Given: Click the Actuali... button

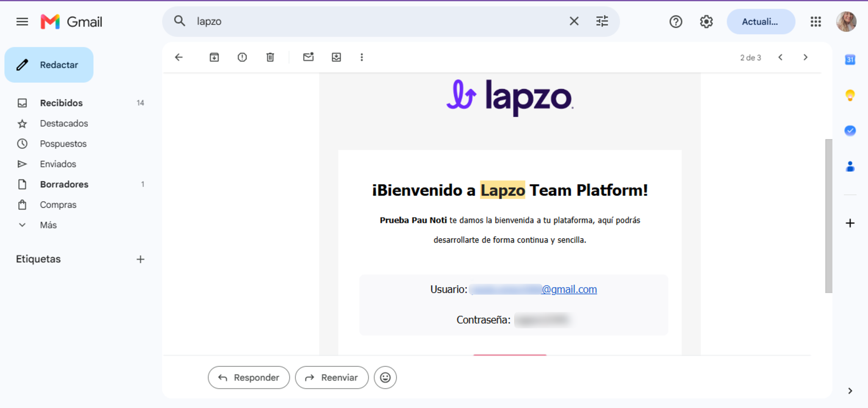Looking at the screenshot, I should (761, 22).
